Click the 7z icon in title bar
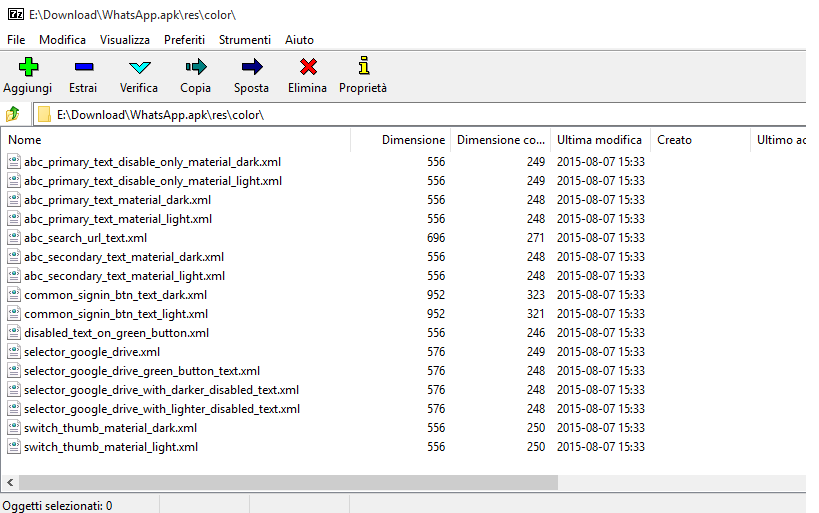Image resolution: width=819 pixels, height=513 pixels. pyautogui.click(x=16, y=14)
